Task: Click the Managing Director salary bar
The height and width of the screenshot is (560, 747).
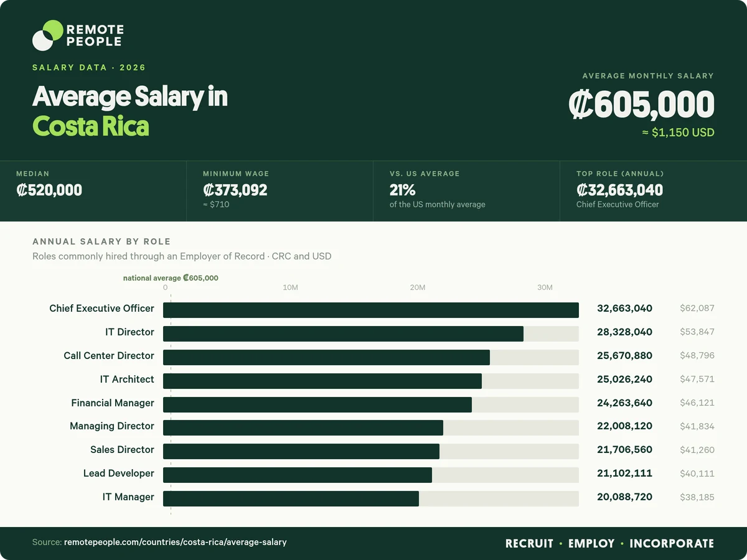Action: click(x=303, y=427)
